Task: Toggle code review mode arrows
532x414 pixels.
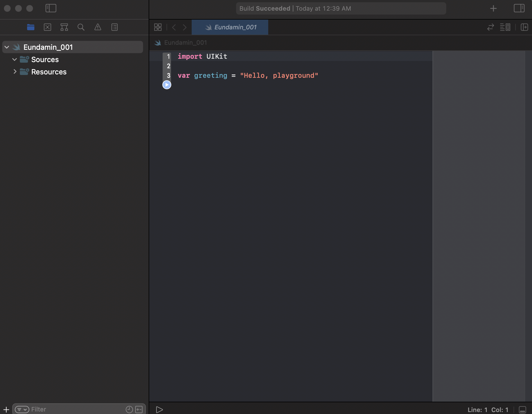Action: (x=491, y=27)
